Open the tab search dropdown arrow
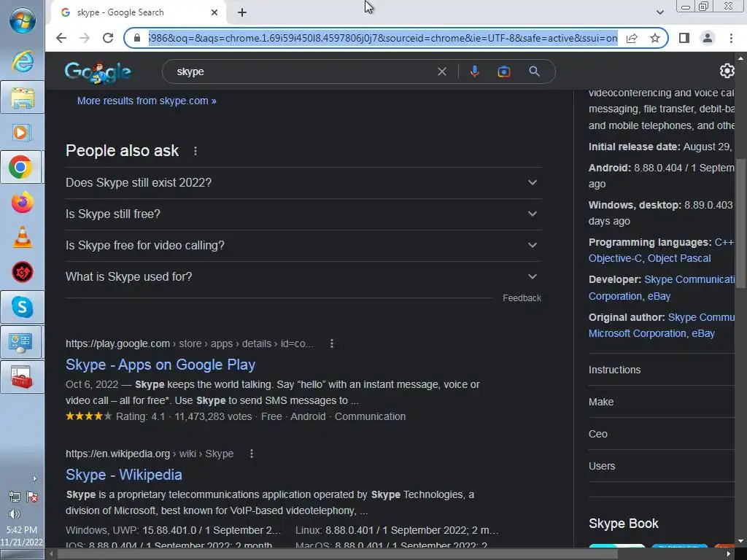 (659, 12)
